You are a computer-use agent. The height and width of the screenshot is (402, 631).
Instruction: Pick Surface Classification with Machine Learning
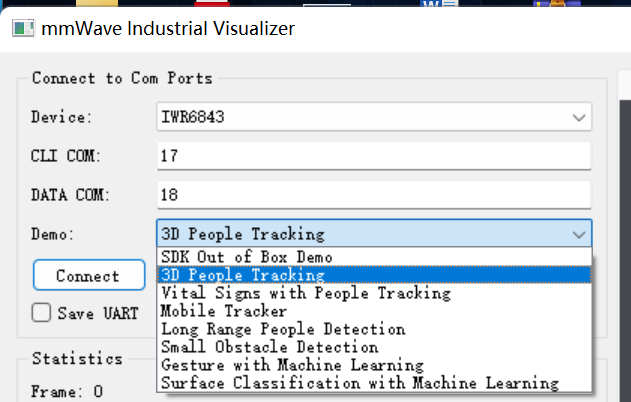tap(359, 383)
